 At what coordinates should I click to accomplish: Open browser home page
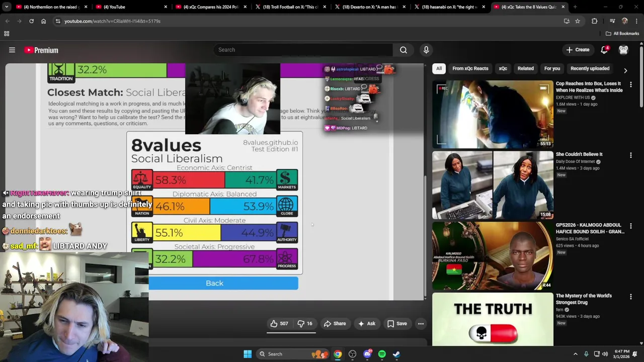pos(43,21)
